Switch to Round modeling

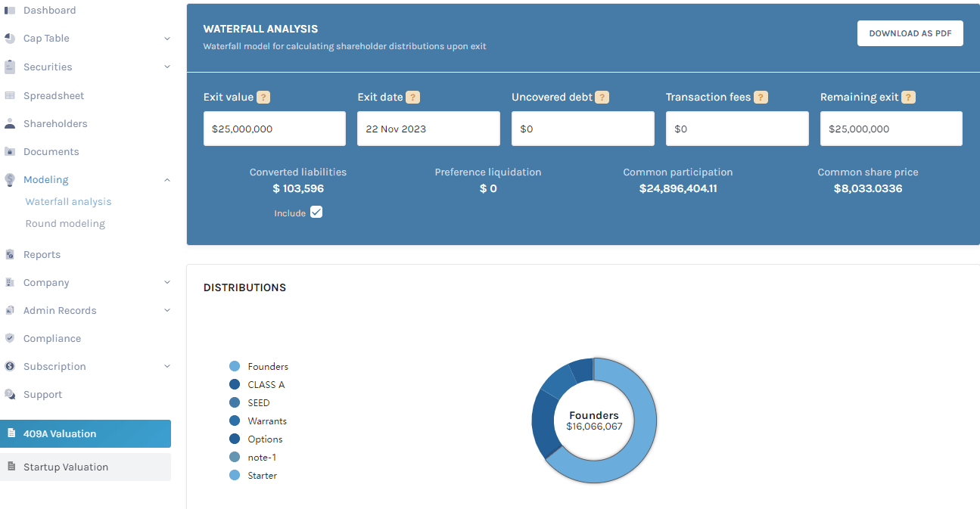(65, 223)
